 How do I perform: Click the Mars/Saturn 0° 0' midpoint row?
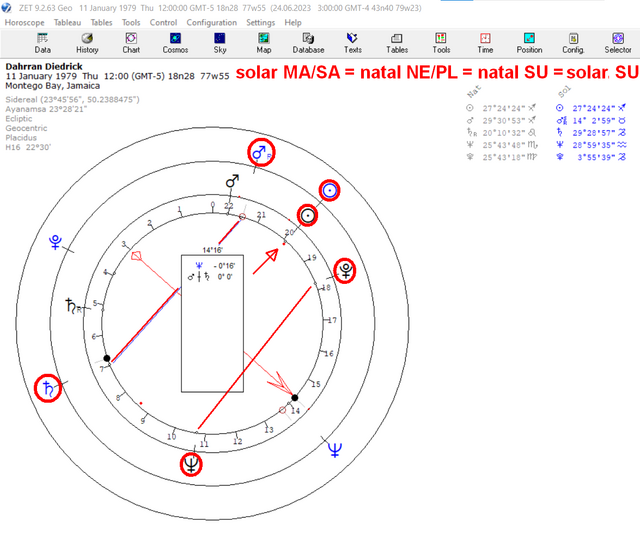point(210,277)
